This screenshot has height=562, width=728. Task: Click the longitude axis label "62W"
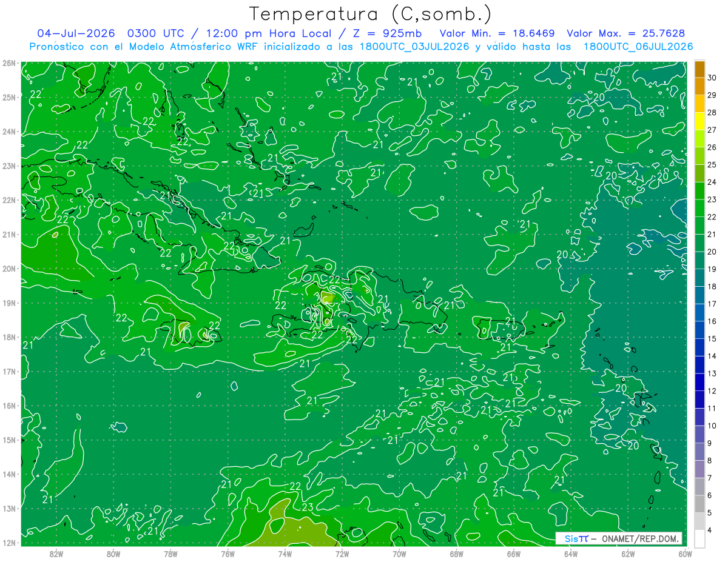pyautogui.click(x=628, y=553)
